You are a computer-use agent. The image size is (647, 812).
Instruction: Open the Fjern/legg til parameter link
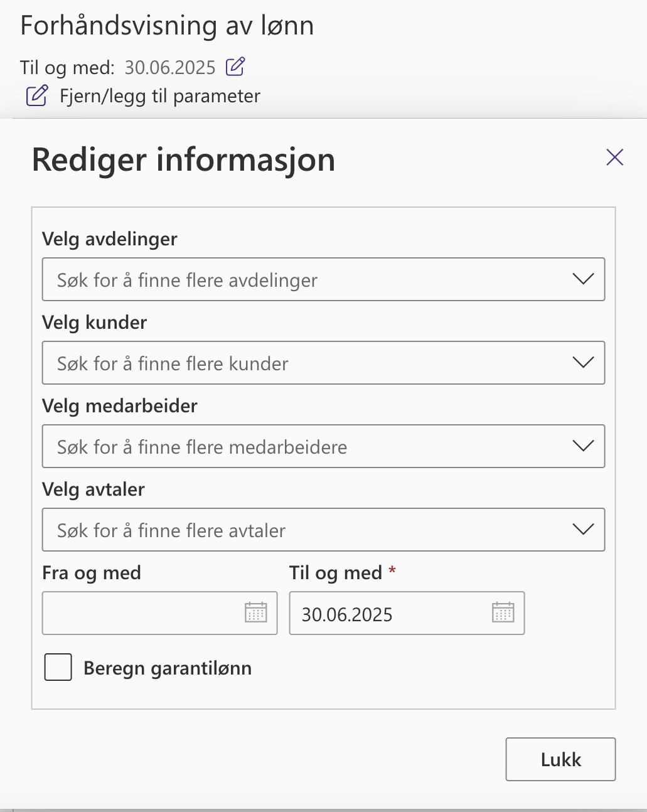pyautogui.click(x=160, y=96)
